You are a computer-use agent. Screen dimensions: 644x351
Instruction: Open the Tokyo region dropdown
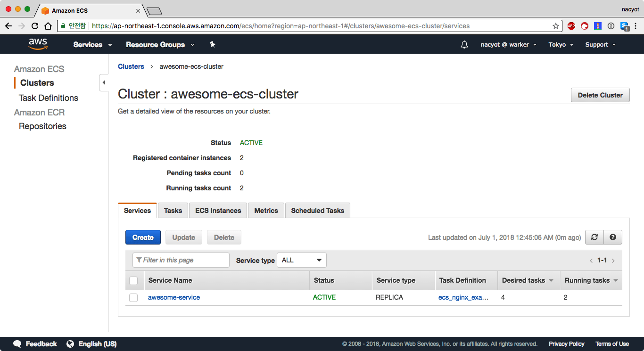[561, 45]
